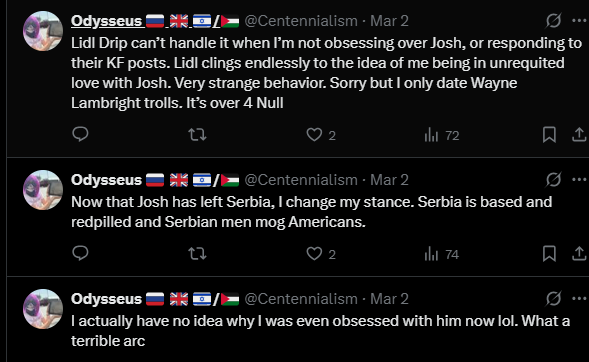Reply to the Serbia stance tweet

80,253
